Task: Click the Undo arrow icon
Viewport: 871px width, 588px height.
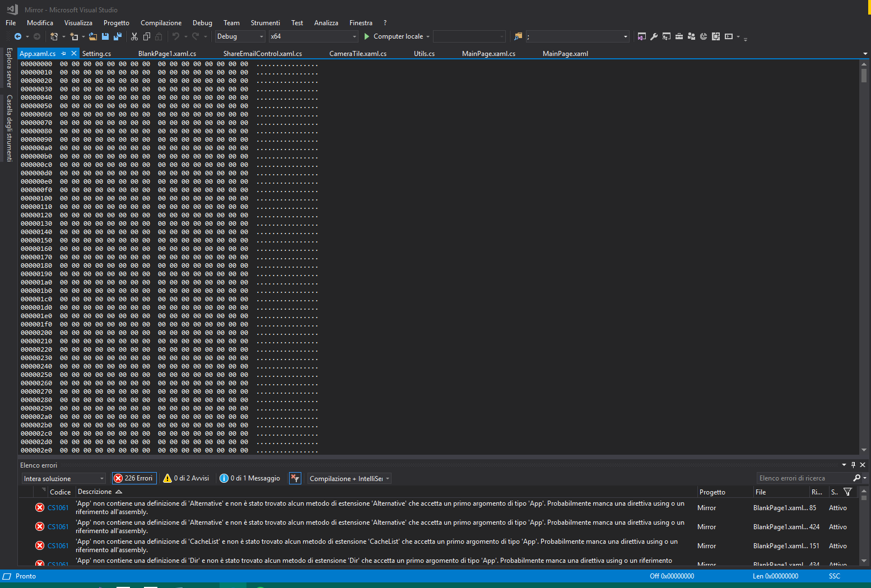Action: click(176, 36)
